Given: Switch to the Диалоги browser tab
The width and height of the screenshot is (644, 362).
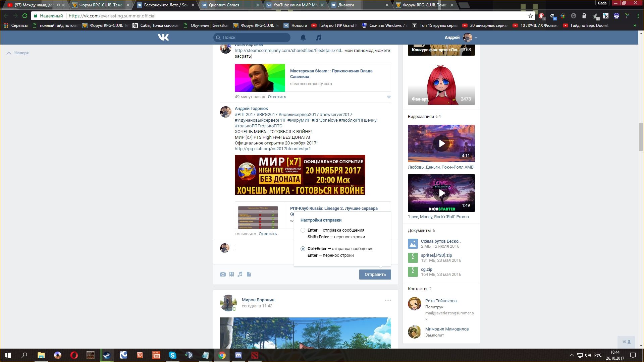Looking at the screenshot, I should click(346, 5).
